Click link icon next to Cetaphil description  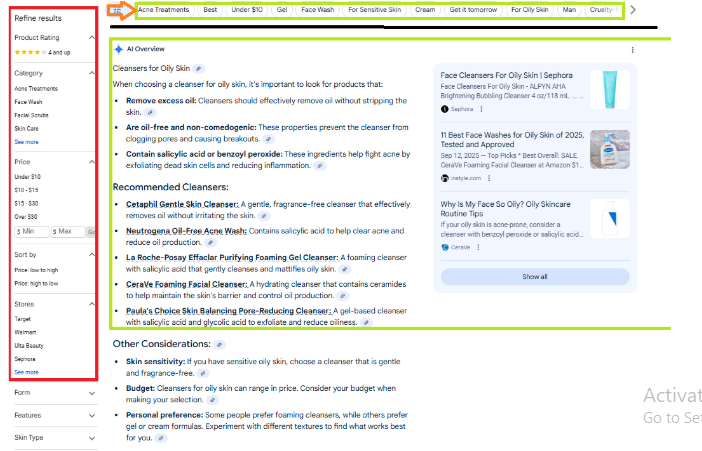coord(264,215)
